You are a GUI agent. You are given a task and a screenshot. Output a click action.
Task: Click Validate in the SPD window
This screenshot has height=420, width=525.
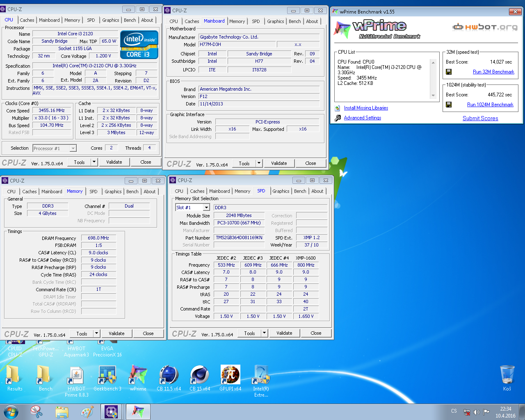point(284,333)
